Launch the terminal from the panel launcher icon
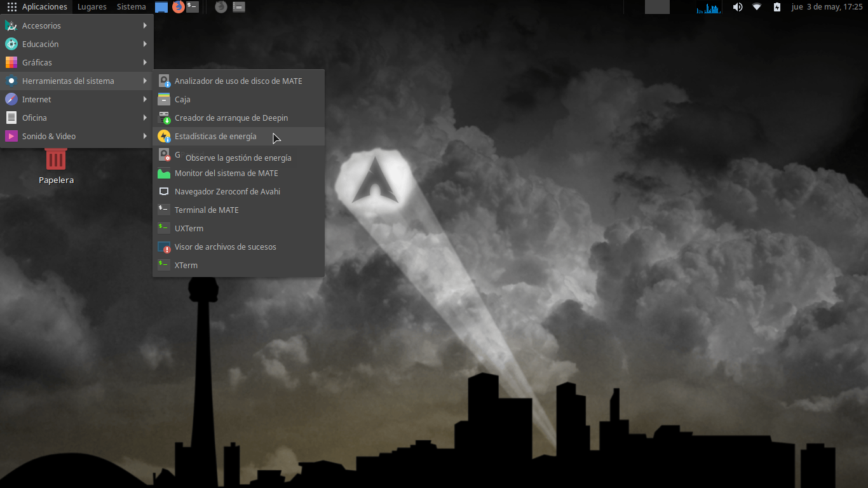This screenshot has width=868, height=488. tap(193, 7)
